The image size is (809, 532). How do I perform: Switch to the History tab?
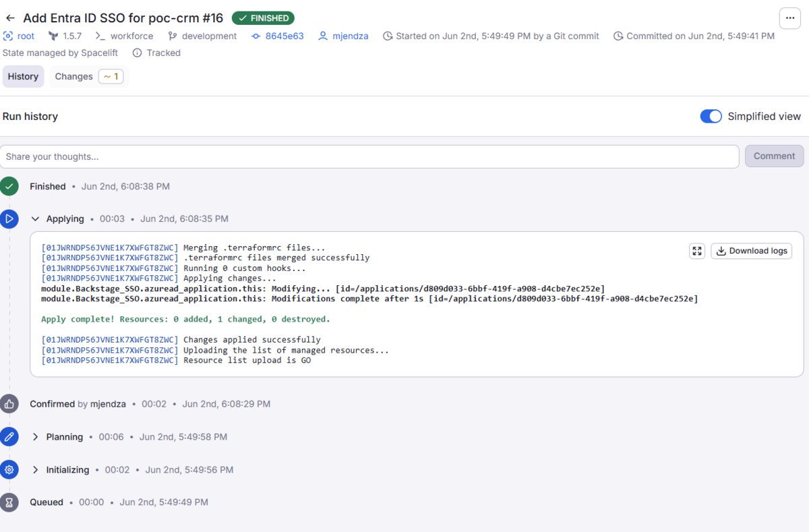(23, 76)
